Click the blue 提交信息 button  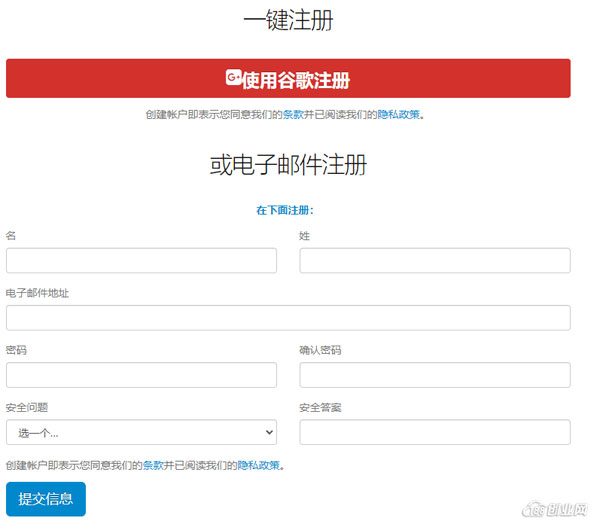[46, 499]
